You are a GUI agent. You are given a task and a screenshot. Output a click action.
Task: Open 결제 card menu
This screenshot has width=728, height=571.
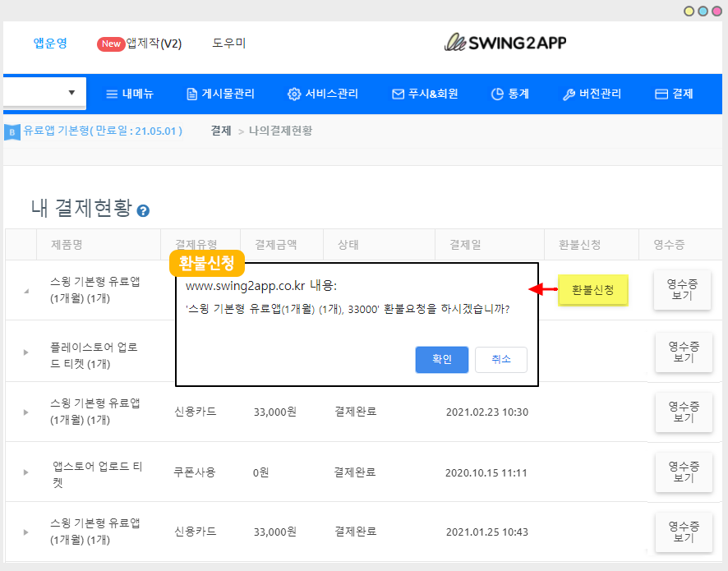[674, 94]
